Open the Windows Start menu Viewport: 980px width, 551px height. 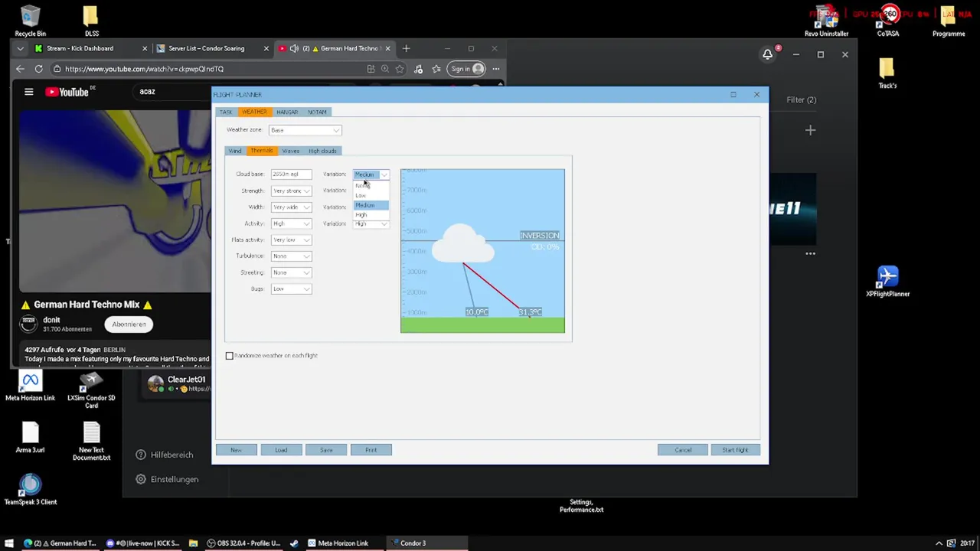[8, 543]
